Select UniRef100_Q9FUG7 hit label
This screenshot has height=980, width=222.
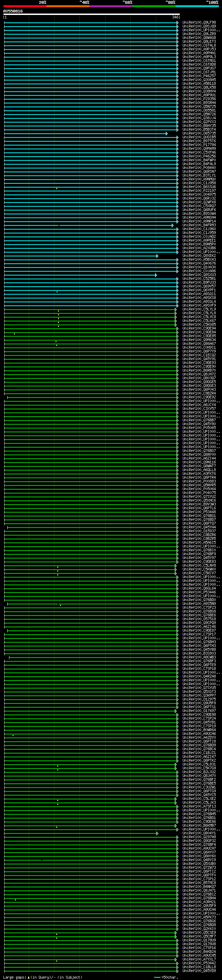[199, 68]
